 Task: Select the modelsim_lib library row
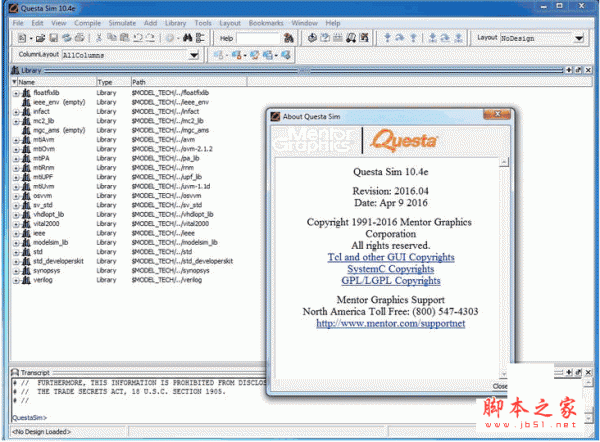tap(51, 243)
